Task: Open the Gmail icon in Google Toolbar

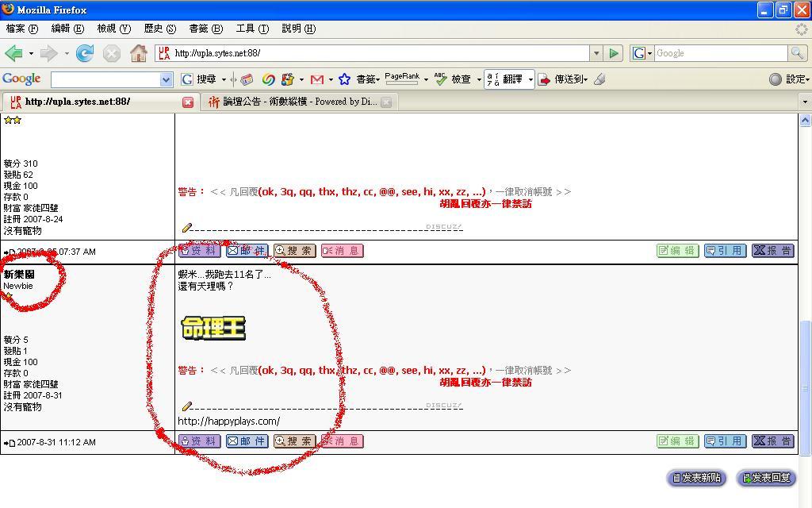Action: (x=317, y=79)
